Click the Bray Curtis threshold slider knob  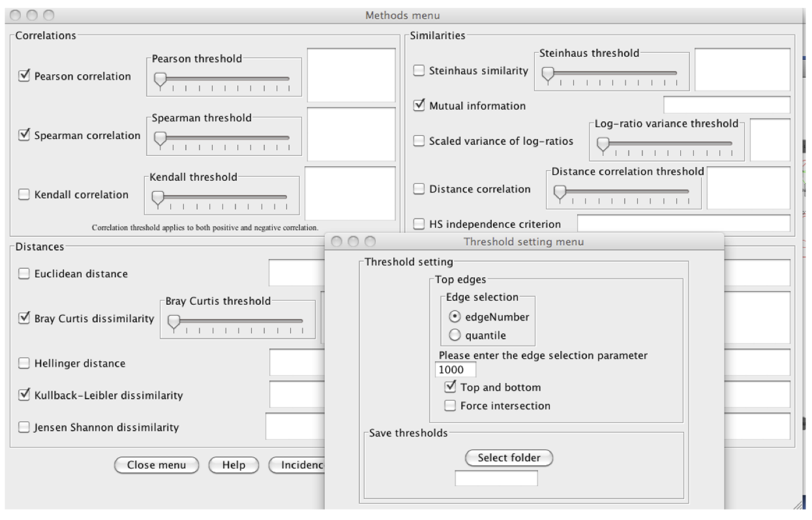[x=173, y=322]
